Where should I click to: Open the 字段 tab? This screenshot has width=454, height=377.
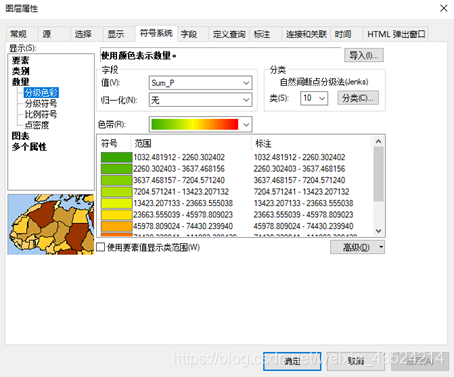[x=193, y=34]
